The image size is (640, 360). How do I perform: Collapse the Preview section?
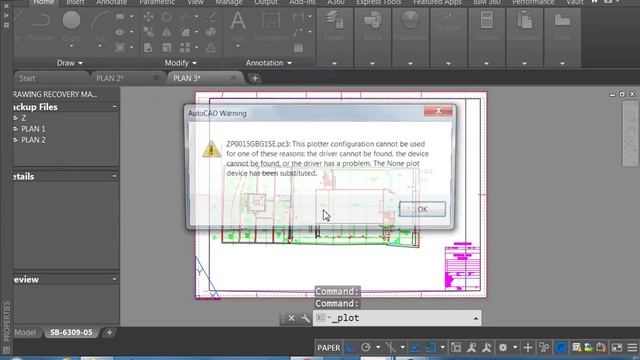[114, 279]
